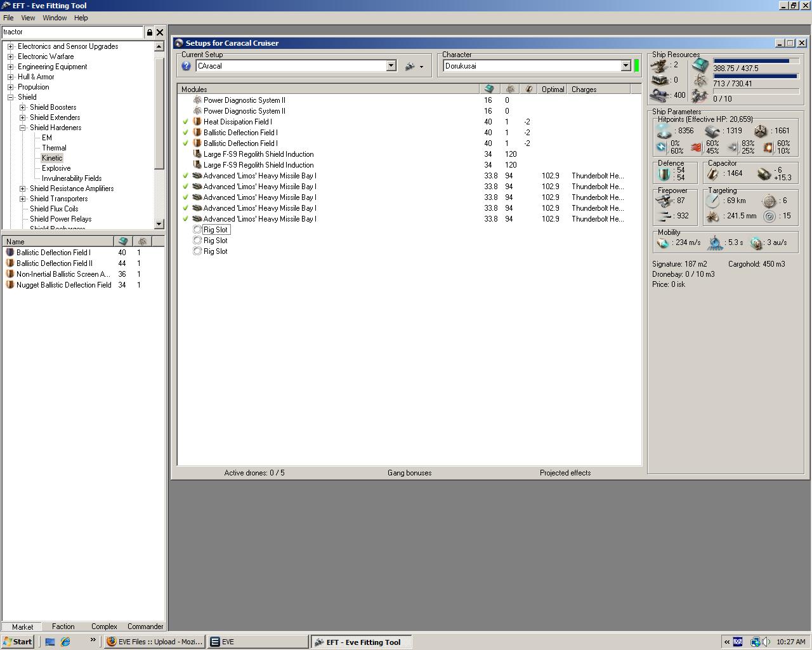Click the hull structure icon beside 1661
The image size is (812, 650).
click(x=761, y=131)
